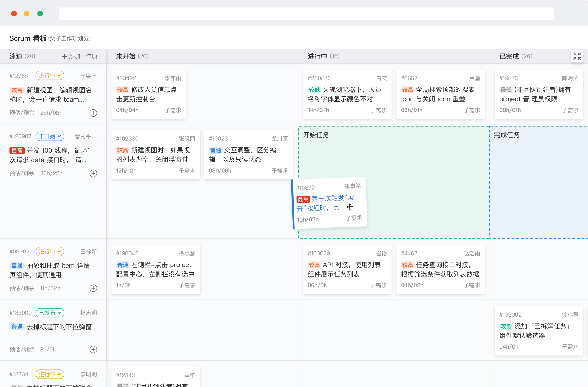Click the 普通 tag on card #10023
The image size is (588, 387).
pyautogui.click(x=215, y=150)
